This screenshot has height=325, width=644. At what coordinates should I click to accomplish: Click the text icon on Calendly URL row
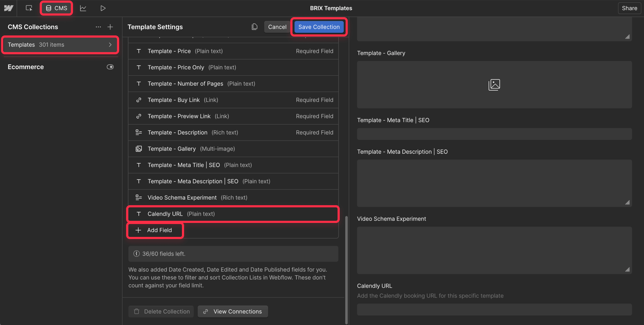(x=139, y=214)
